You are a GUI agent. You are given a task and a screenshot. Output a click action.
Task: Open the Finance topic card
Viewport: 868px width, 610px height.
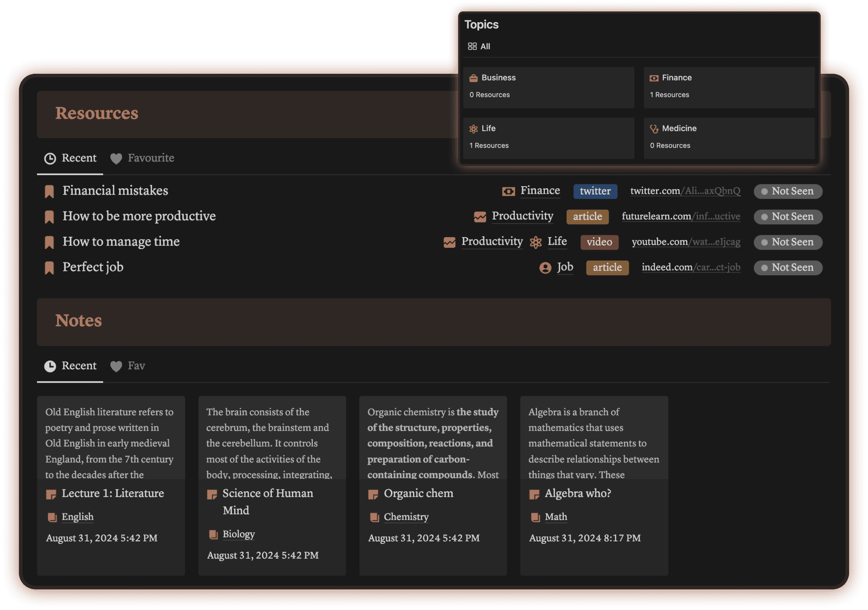[x=729, y=88]
